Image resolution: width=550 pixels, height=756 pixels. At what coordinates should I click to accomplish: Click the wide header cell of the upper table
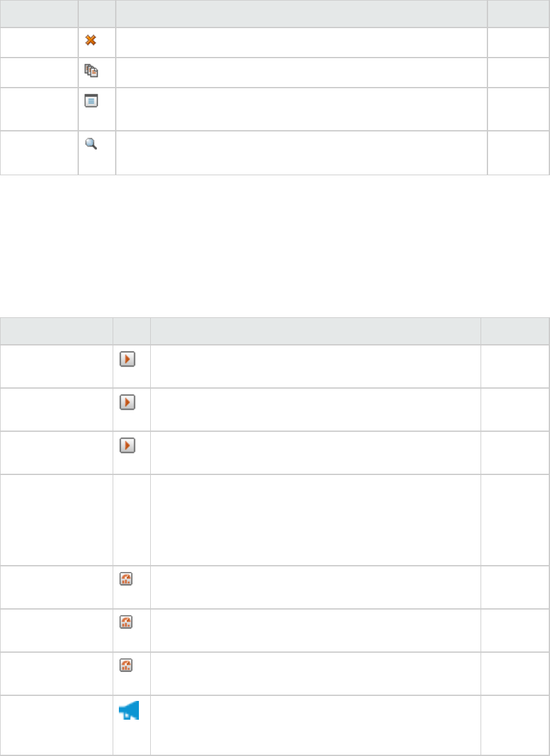pyautogui.click(x=301, y=13)
